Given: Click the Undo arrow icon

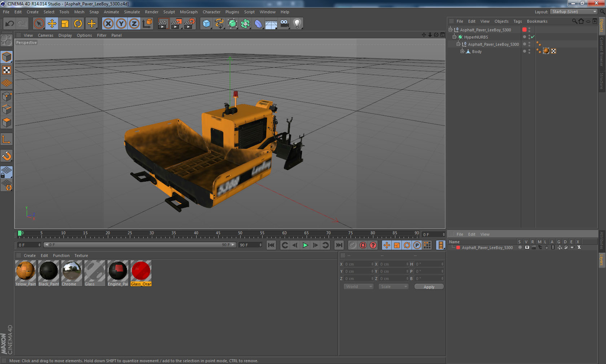Looking at the screenshot, I should point(10,24).
